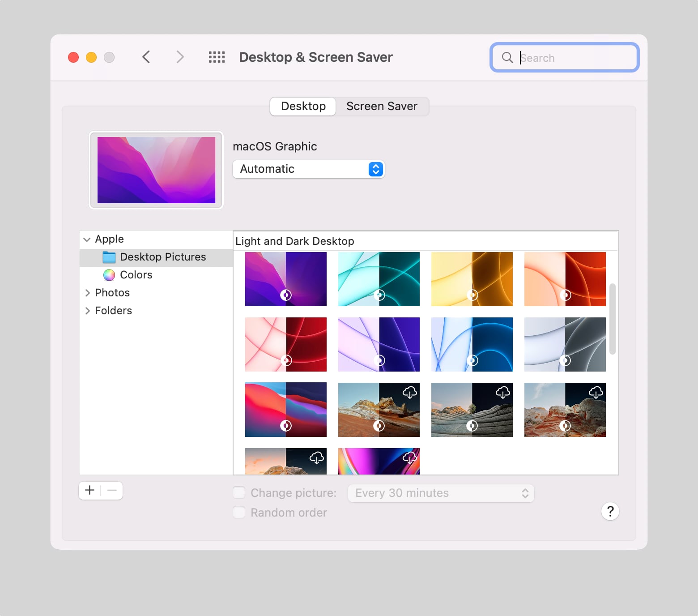Click the minus button to remove folder

pyautogui.click(x=112, y=490)
